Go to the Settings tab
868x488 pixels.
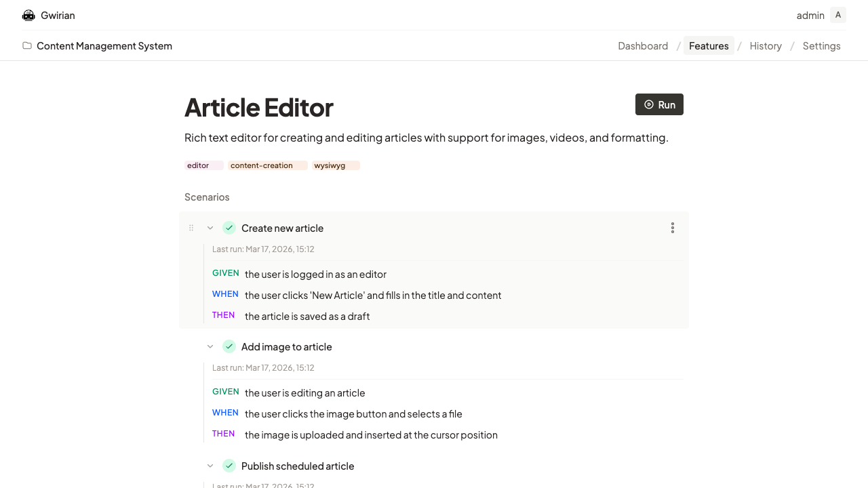(821, 45)
